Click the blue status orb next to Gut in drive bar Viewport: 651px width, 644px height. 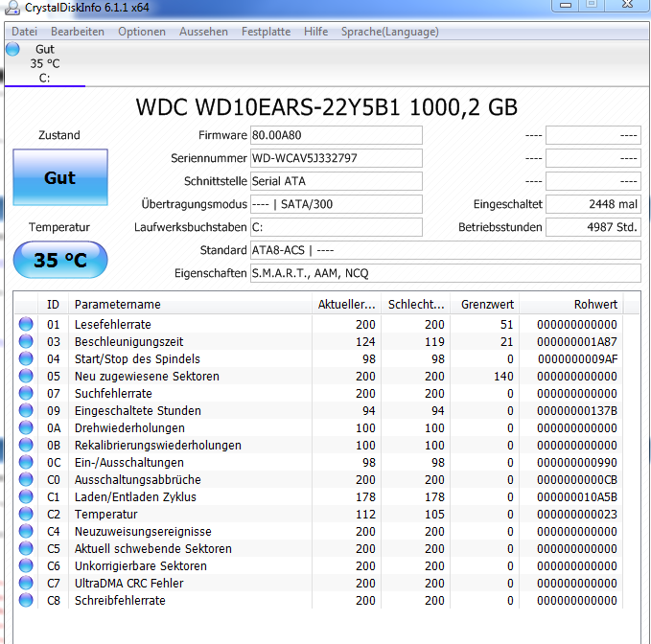click(x=12, y=49)
